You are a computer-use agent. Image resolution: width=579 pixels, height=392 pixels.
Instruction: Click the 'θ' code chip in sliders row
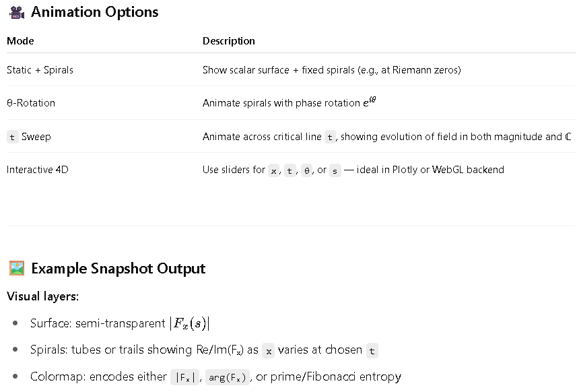(306, 170)
